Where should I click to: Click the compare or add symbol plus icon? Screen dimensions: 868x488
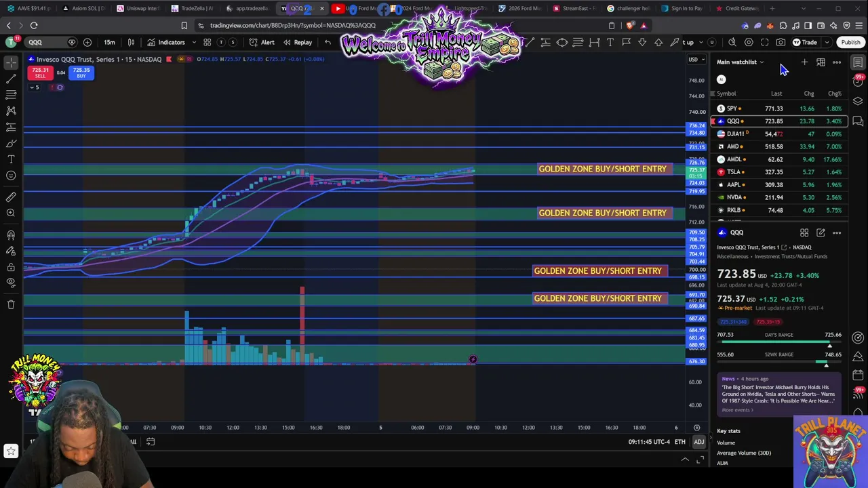pos(87,42)
